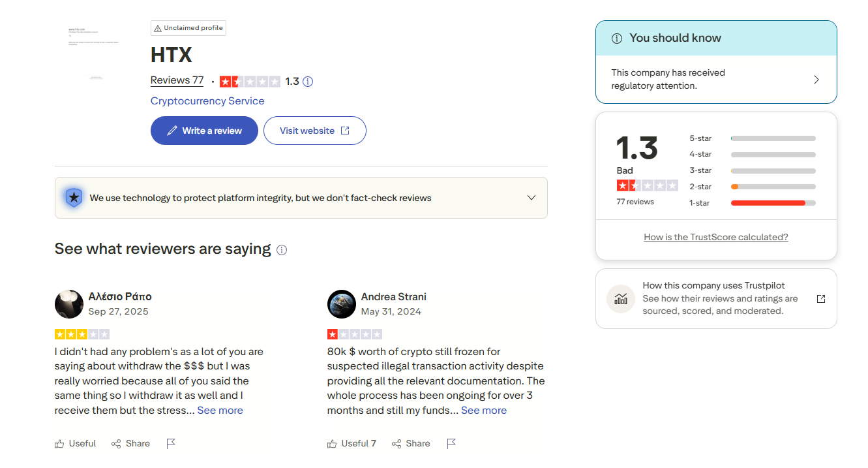Click thumbs-up icon on Αλέσιο Ράπο's review
Viewport: 868px width, 468px height.
pos(60,444)
